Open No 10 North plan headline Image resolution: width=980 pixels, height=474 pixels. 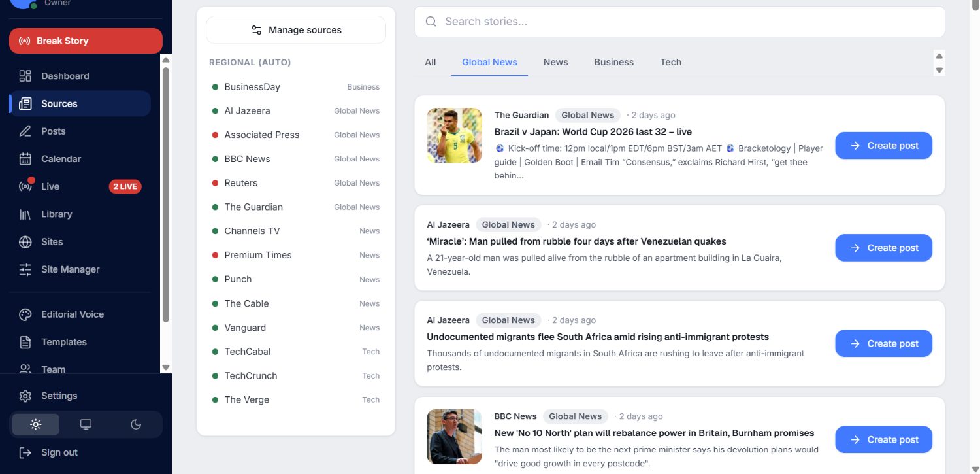click(654, 433)
